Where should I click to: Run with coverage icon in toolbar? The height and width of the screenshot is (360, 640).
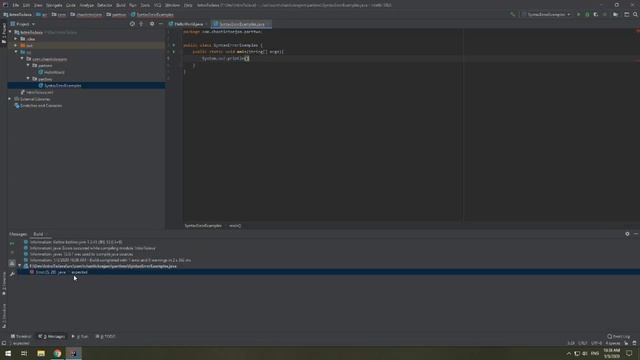[596, 14]
